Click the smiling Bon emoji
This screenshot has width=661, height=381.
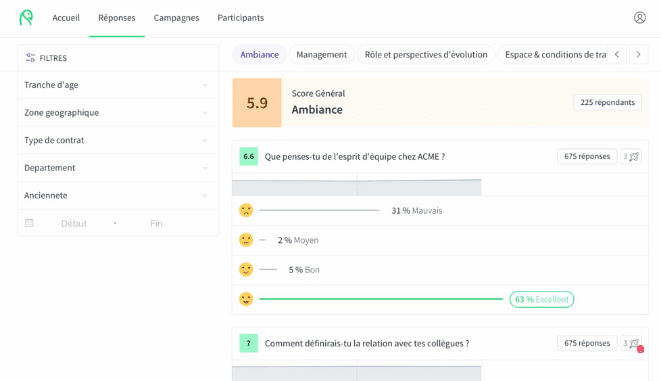(246, 269)
